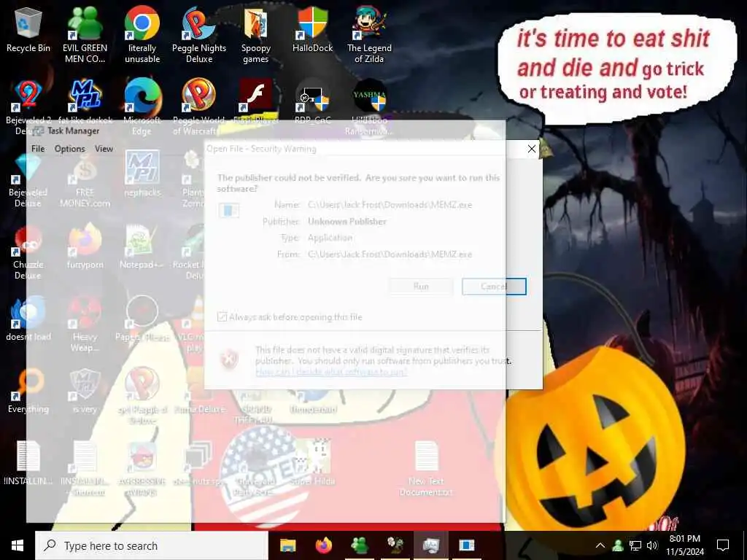
Task: Expand the hidden system tray icons chevron
Action: coord(600,545)
